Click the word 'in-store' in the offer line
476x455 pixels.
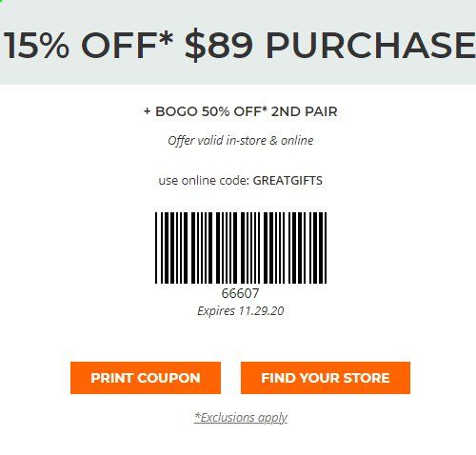[246, 140]
